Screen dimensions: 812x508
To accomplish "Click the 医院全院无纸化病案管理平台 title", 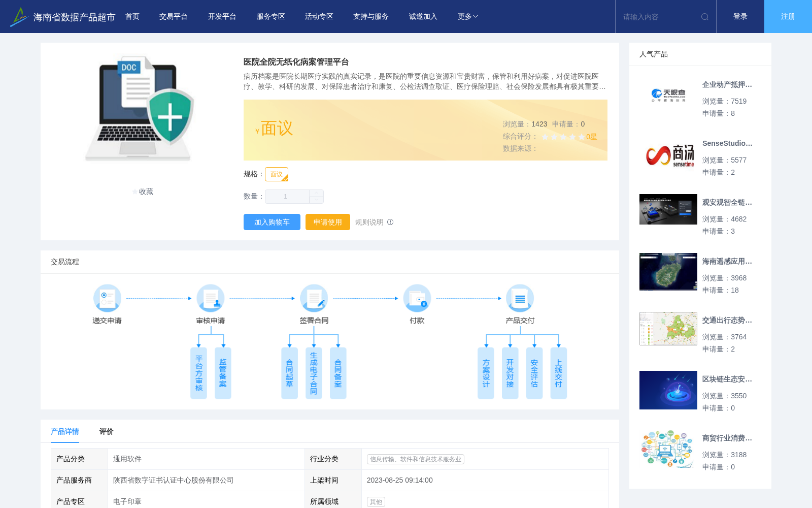I will tap(296, 62).
